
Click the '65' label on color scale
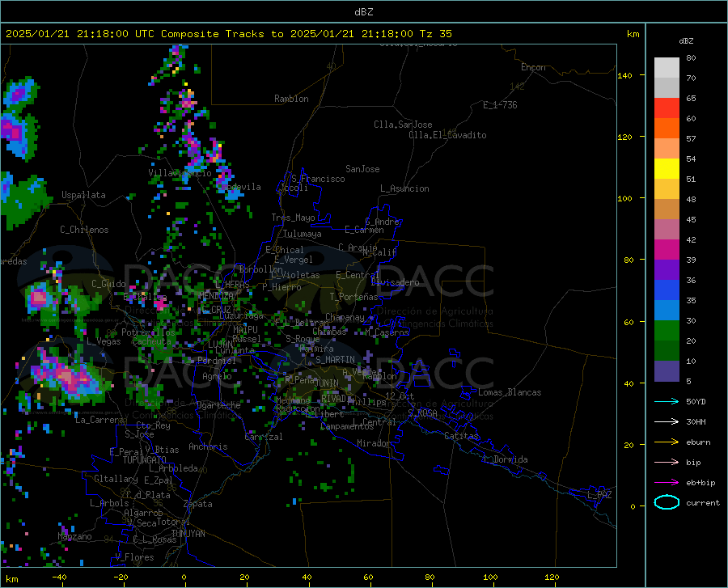pos(691,99)
